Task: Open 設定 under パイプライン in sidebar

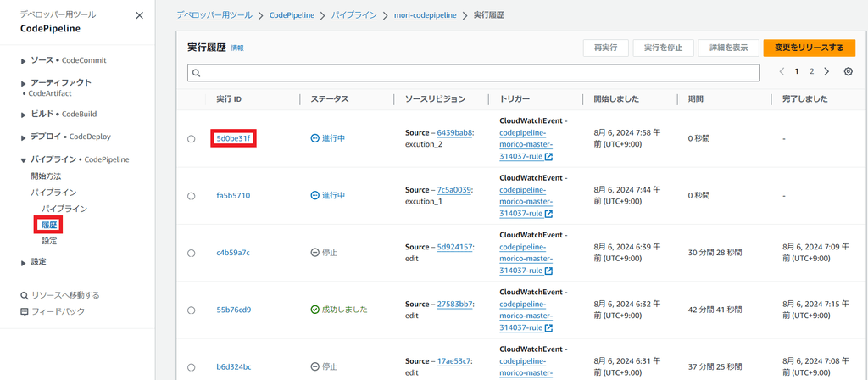Action: pos(49,241)
